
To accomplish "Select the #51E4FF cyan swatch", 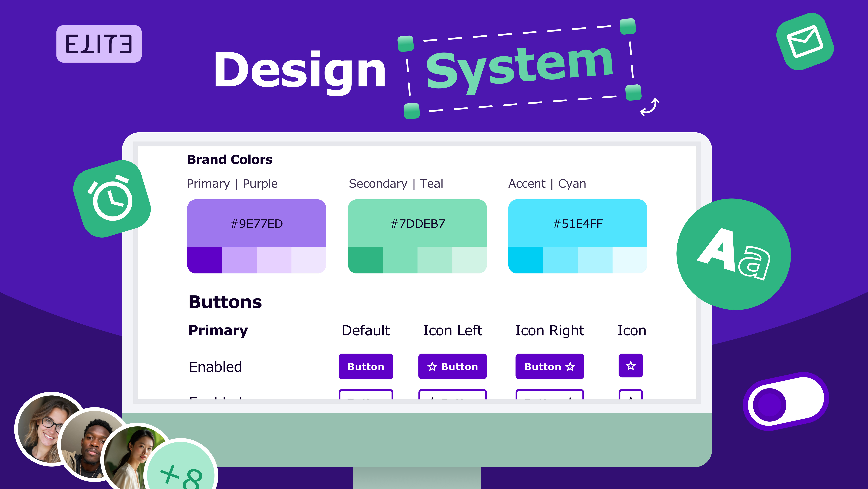I will (x=578, y=223).
